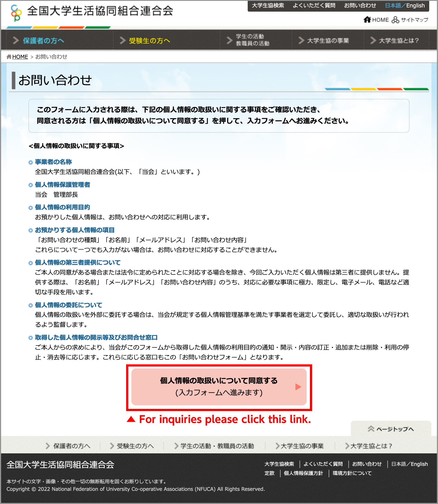Click the house icon next to HOME in header

point(367,20)
